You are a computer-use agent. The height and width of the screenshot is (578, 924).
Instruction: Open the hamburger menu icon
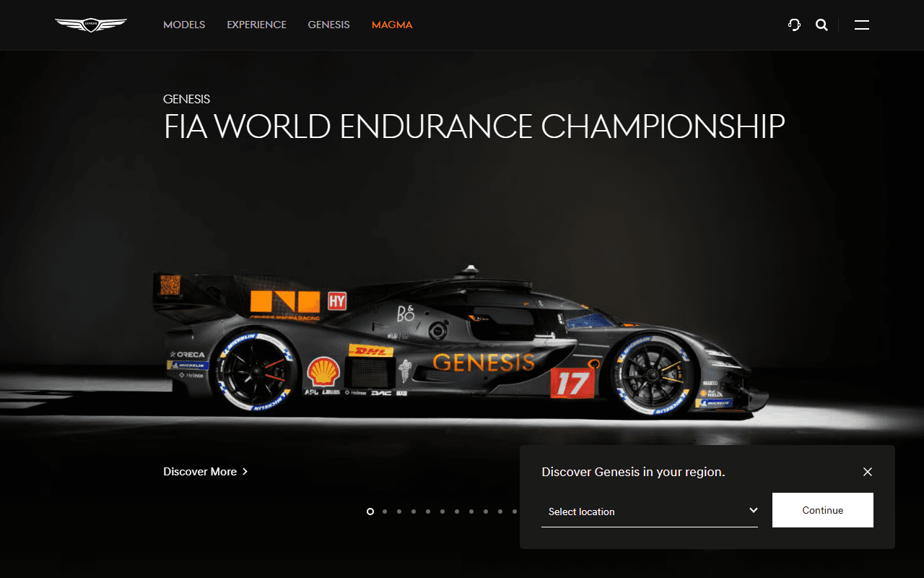pos(861,25)
